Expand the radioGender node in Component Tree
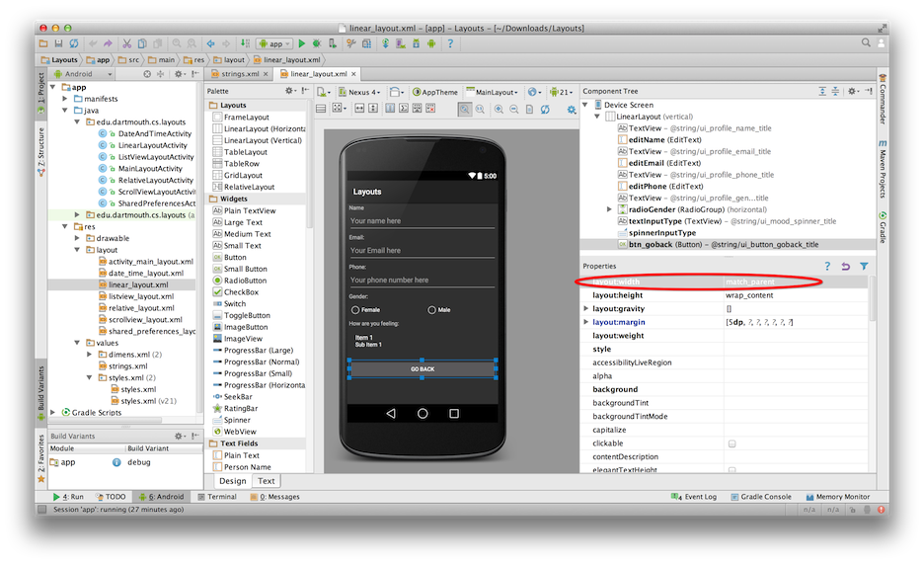 [x=610, y=209]
